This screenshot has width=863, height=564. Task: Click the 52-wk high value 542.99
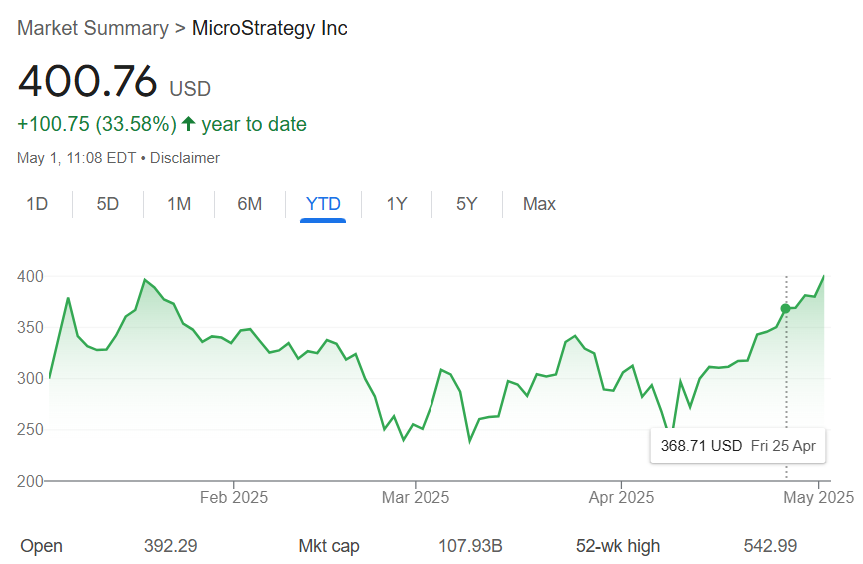click(x=770, y=546)
